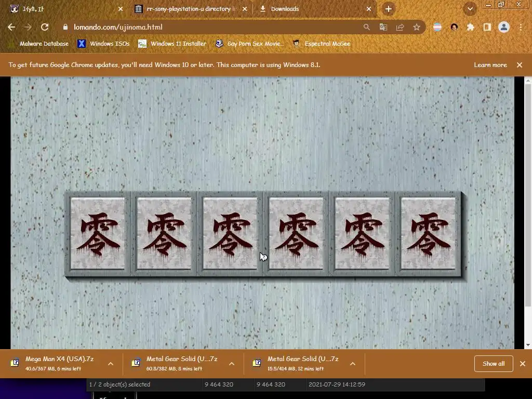This screenshot has height=399, width=532.
Task: Click Show all downloads button
Action: 494,364
